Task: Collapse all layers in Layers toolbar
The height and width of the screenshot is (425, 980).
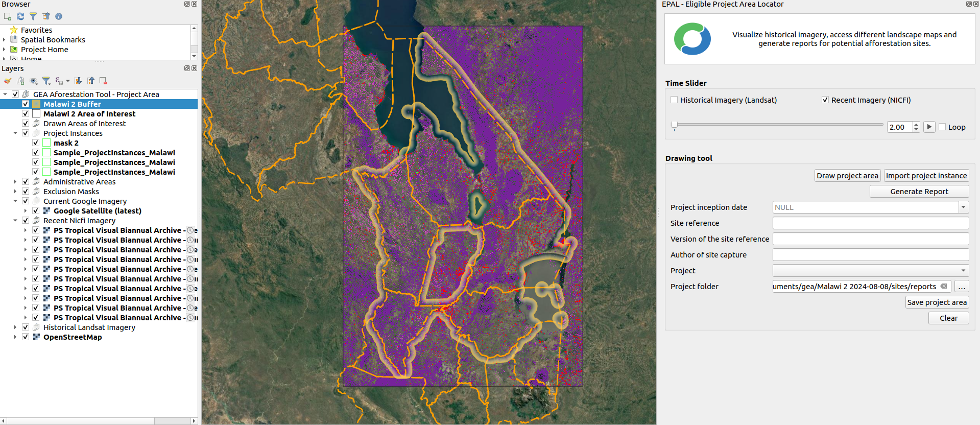Action: pyautogui.click(x=90, y=81)
